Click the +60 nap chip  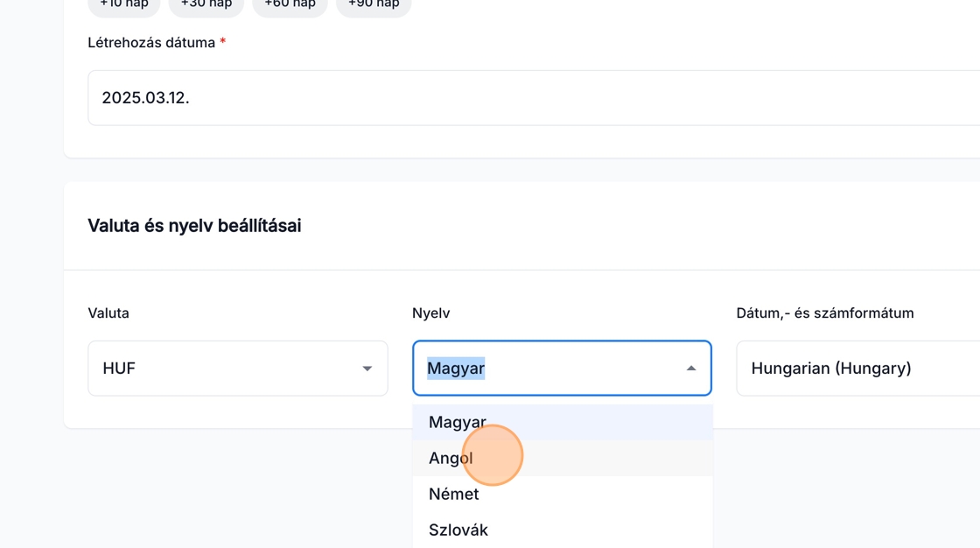[290, 4]
